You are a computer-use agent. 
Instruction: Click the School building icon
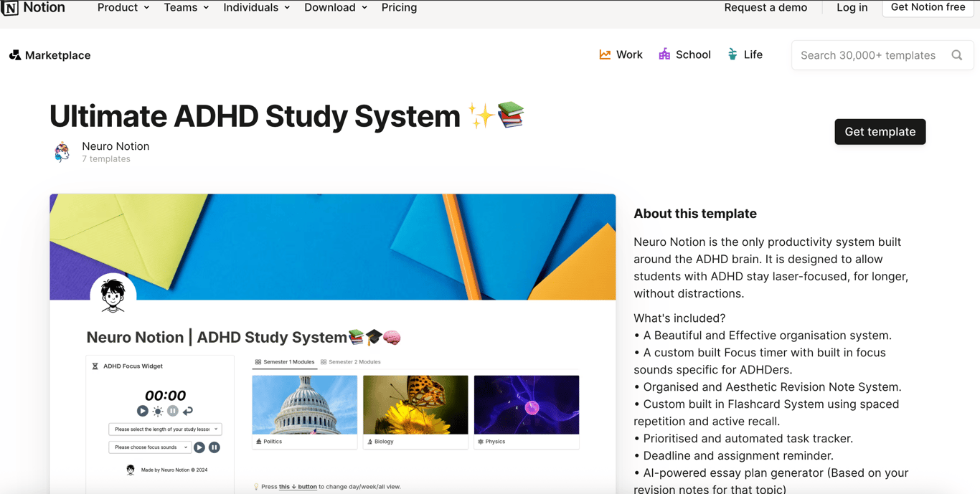[664, 54]
